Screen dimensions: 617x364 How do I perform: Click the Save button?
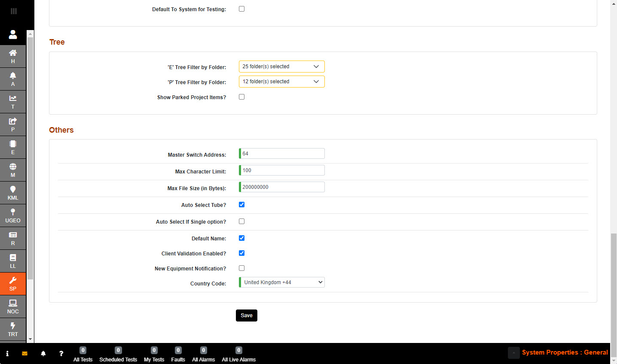click(247, 315)
